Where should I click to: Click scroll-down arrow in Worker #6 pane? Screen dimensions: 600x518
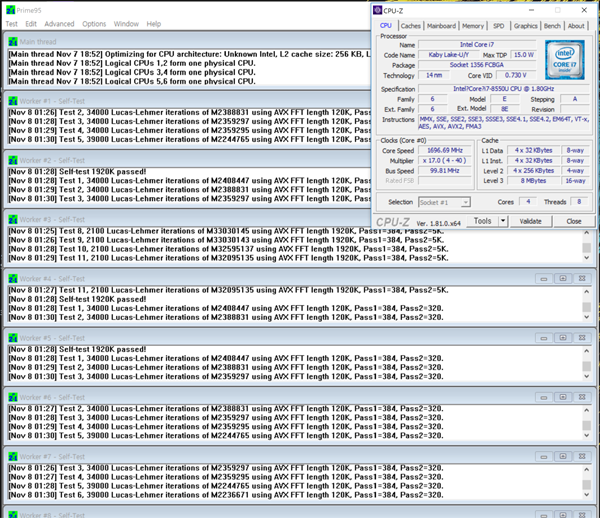[587, 436]
